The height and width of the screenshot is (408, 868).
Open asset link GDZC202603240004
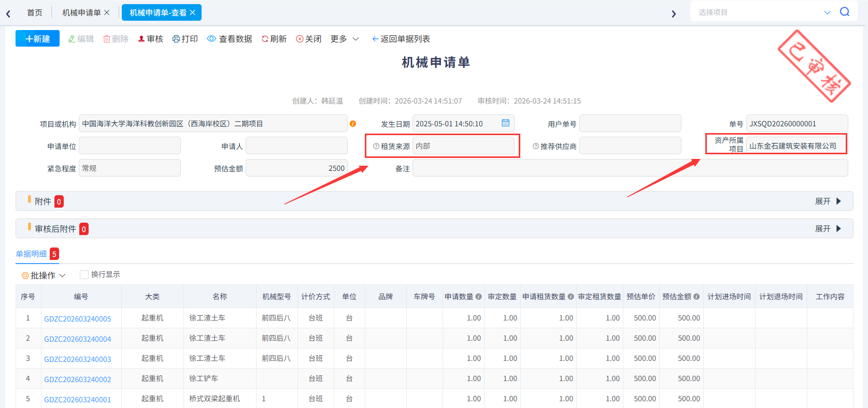(78, 339)
